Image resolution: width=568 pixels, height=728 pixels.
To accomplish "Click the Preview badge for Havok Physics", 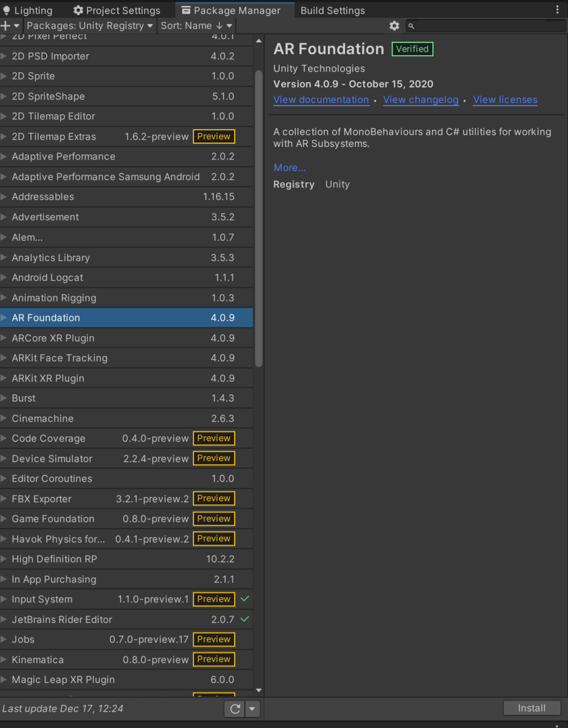I will [x=214, y=539].
